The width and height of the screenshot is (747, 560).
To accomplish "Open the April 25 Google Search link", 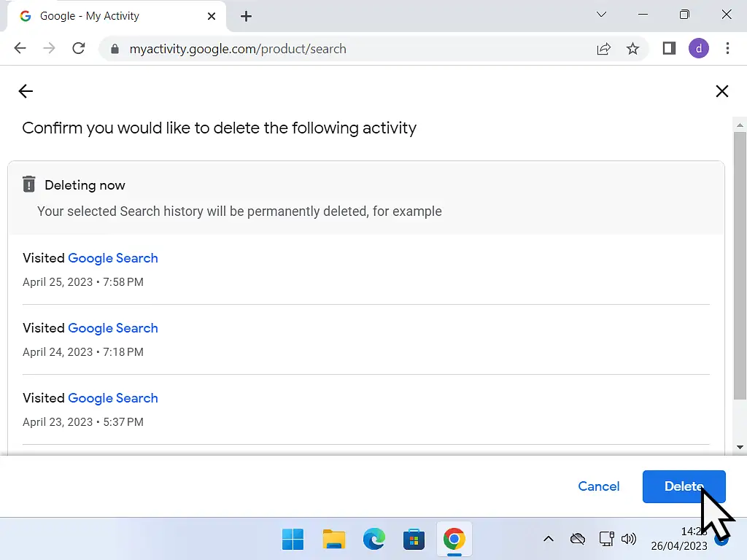I will pos(113,258).
